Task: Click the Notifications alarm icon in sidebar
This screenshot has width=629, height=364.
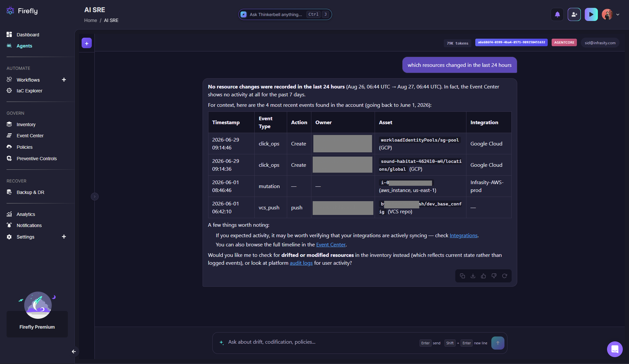Action: 9,225
